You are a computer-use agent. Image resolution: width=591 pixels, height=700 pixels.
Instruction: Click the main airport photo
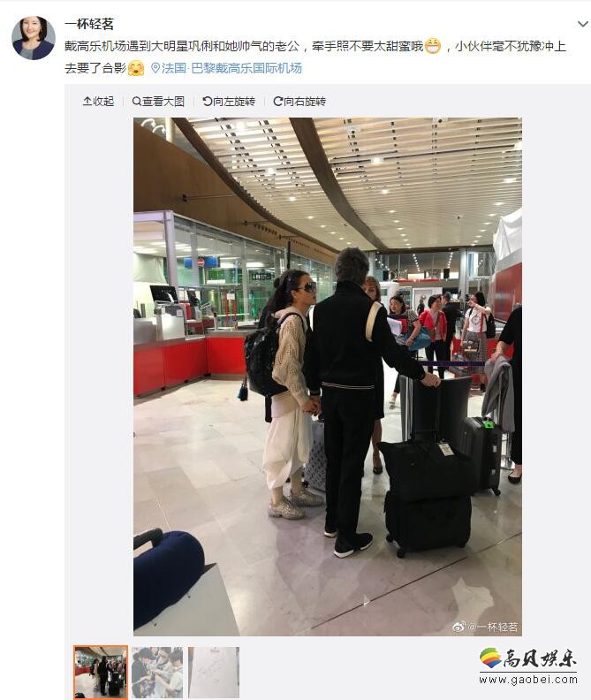328,377
